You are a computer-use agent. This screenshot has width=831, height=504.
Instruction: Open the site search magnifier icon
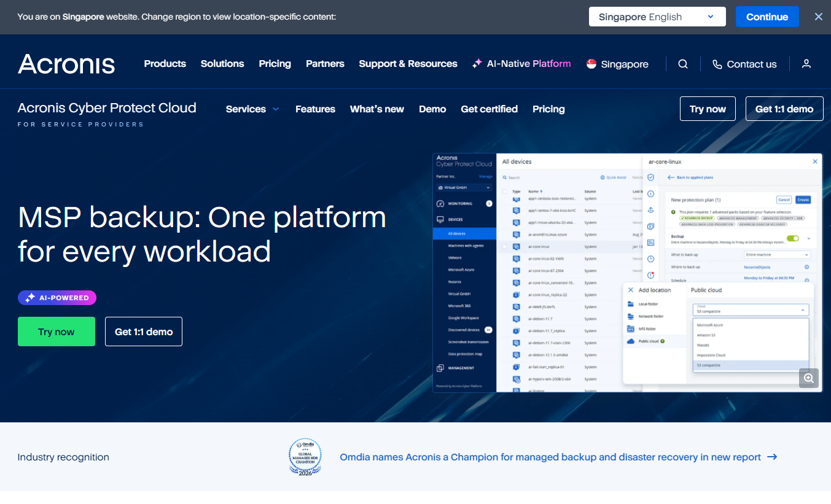pyautogui.click(x=683, y=64)
